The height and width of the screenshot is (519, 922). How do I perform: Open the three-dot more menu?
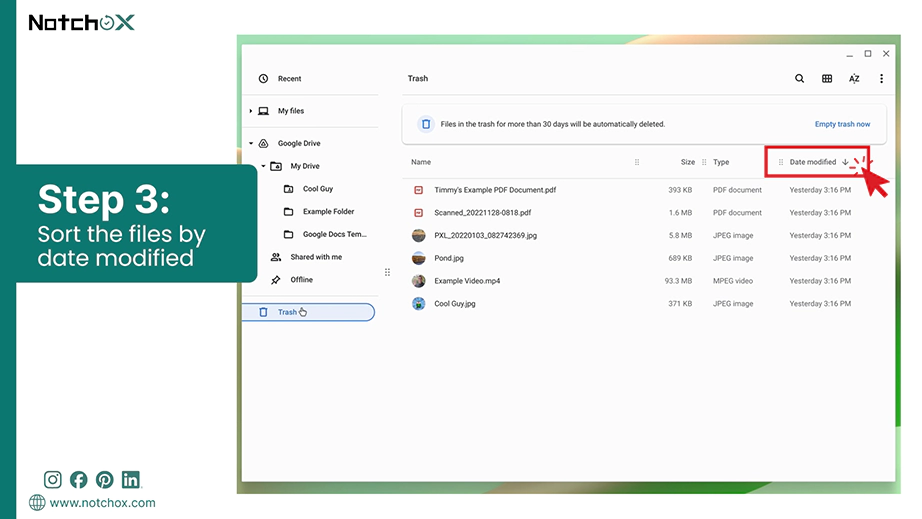click(x=881, y=78)
